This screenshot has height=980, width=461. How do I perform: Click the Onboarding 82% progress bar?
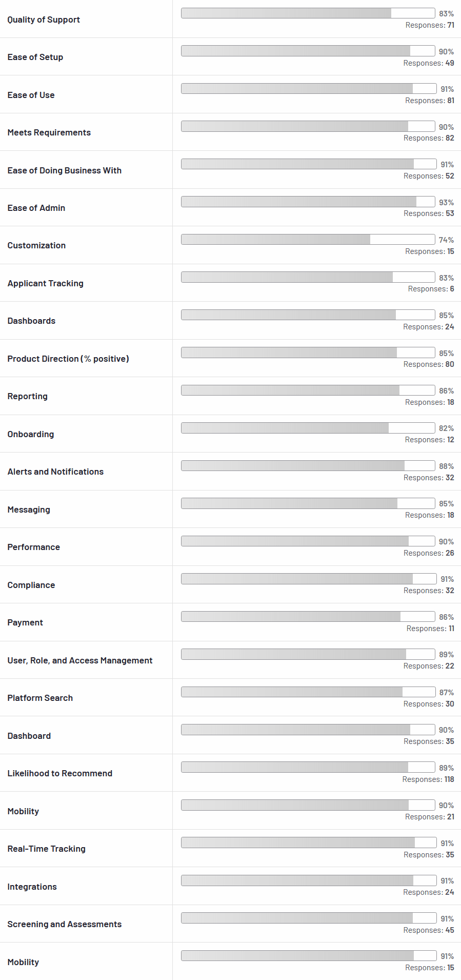coord(308,427)
